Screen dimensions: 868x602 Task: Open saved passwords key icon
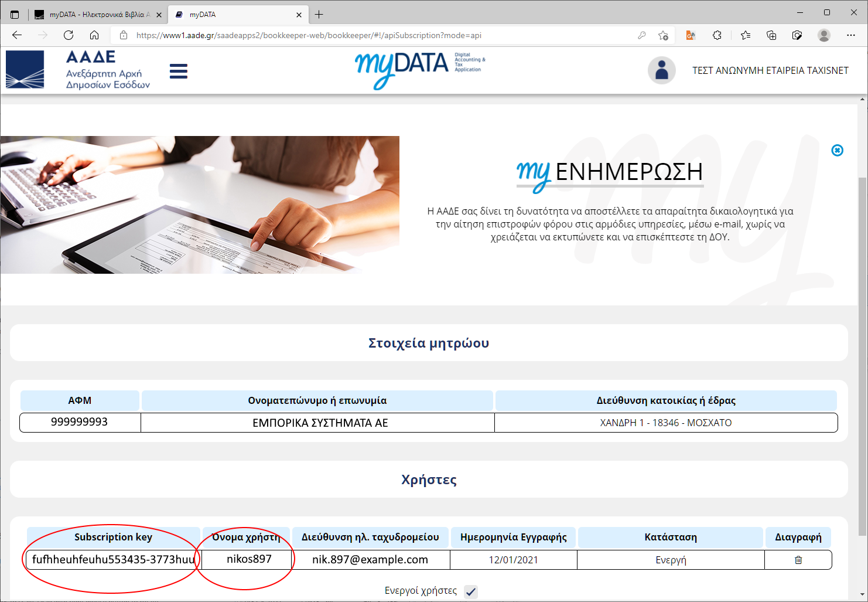pyautogui.click(x=642, y=35)
